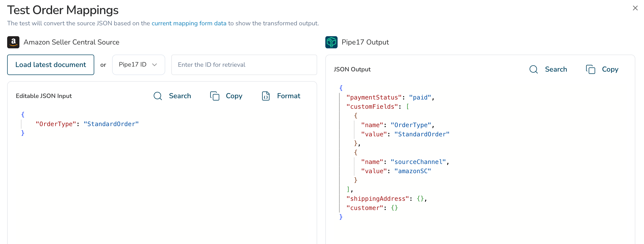Click the Amazon Seller Central Source label
This screenshot has width=644, height=244.
click(71, 42)
